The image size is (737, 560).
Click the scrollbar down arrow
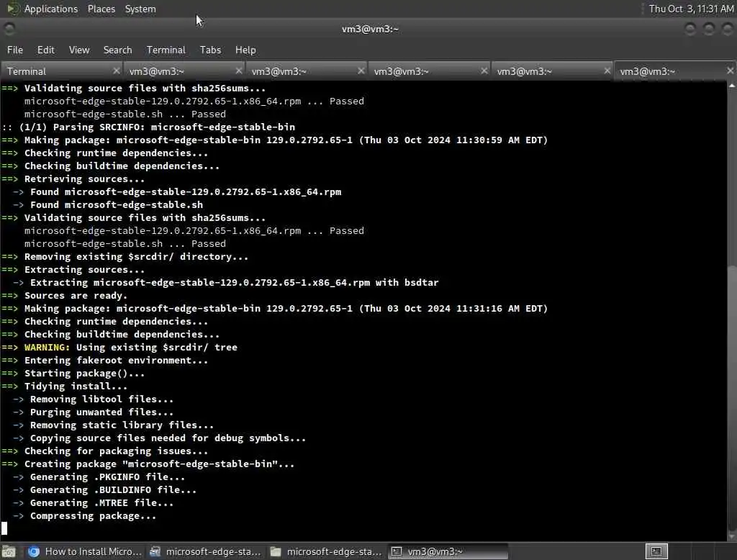(x=732, y=536)
